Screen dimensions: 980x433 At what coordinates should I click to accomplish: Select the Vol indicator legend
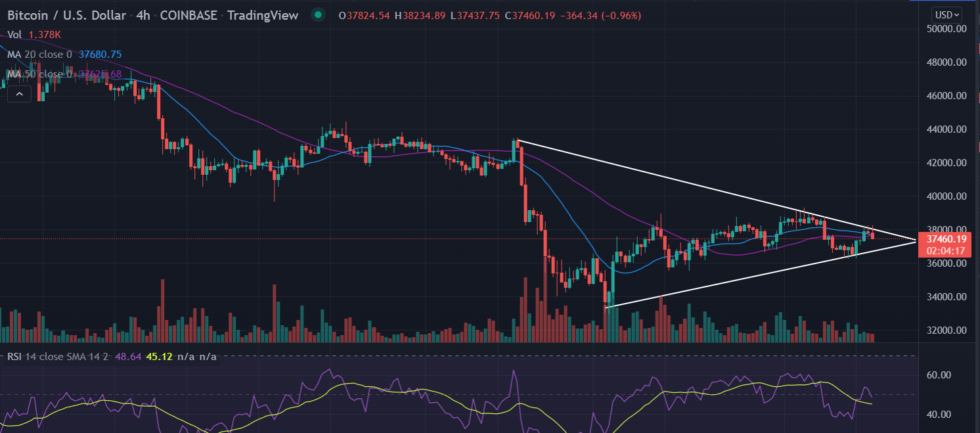click(x=14, y=35)
